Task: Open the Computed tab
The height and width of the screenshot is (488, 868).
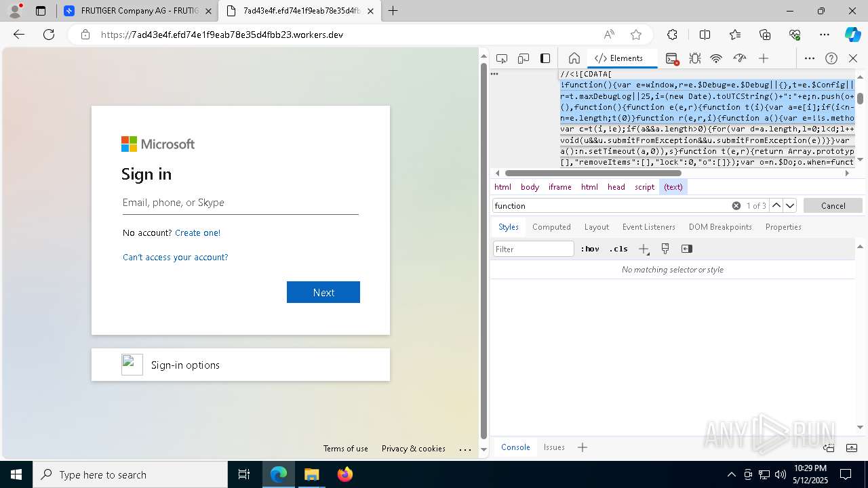Action: (x=551, y=227)
